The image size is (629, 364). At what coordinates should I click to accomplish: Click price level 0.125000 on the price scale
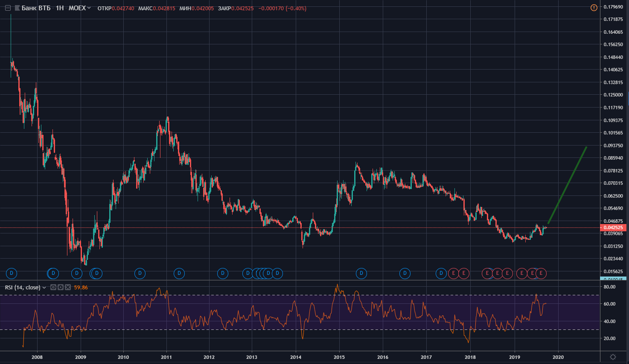pos(614,95)
